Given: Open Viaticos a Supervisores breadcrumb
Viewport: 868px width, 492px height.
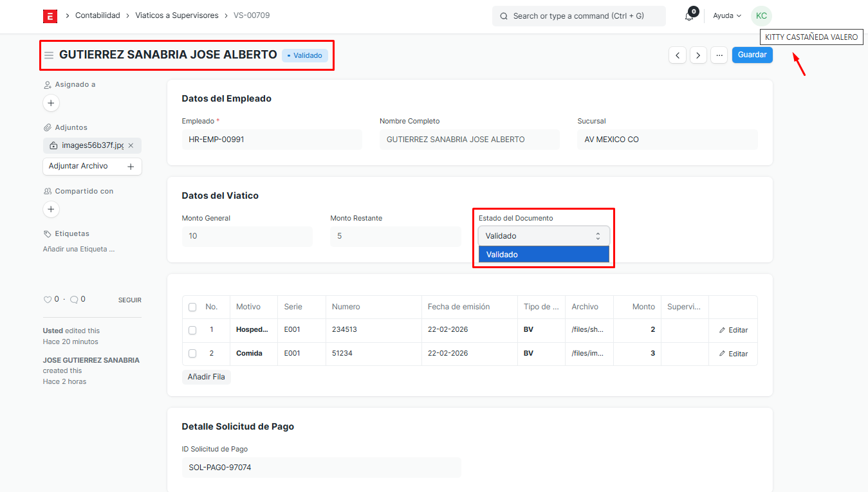Looking at the screenshot, I should pyautogui.click(x=176, y=15).
